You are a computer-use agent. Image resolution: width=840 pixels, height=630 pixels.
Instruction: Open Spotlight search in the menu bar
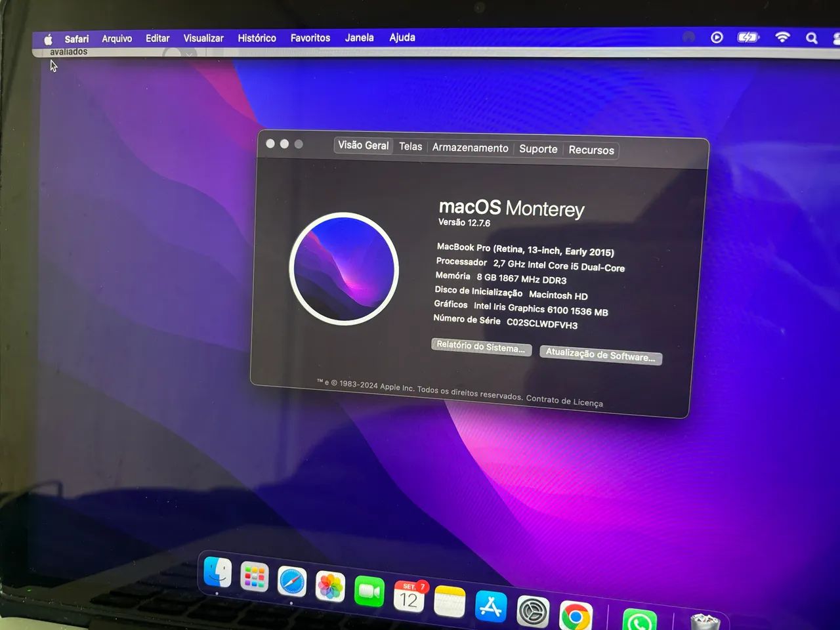(x=812, y=38)
